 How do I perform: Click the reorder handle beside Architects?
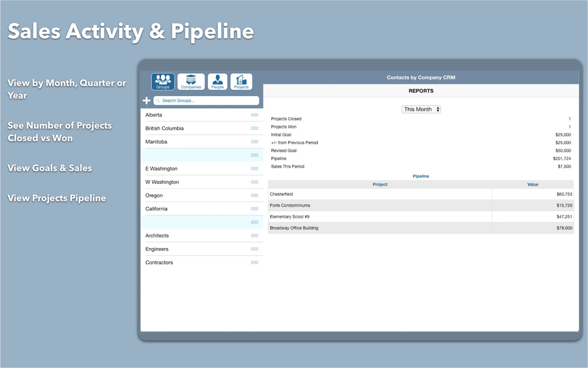click(255, 235)
